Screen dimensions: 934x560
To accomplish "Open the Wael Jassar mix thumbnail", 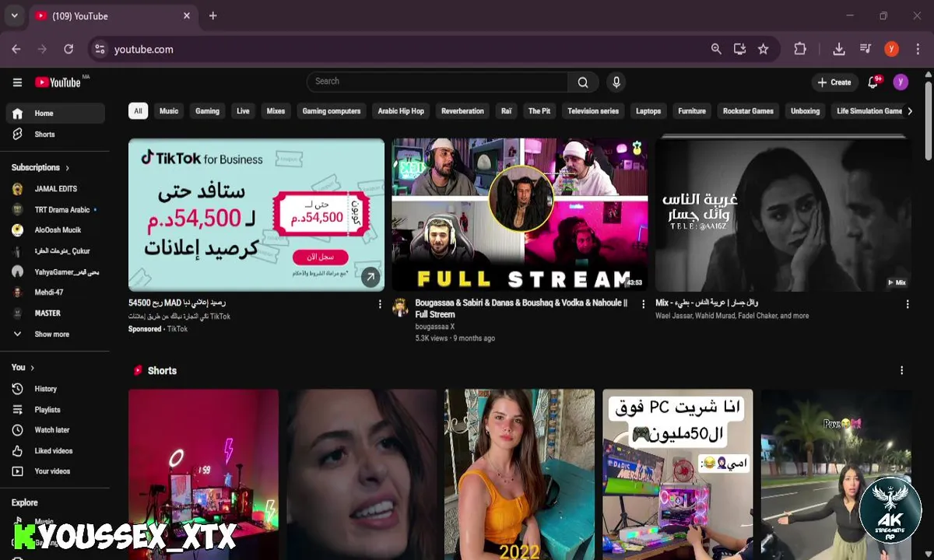I will 783,215.
